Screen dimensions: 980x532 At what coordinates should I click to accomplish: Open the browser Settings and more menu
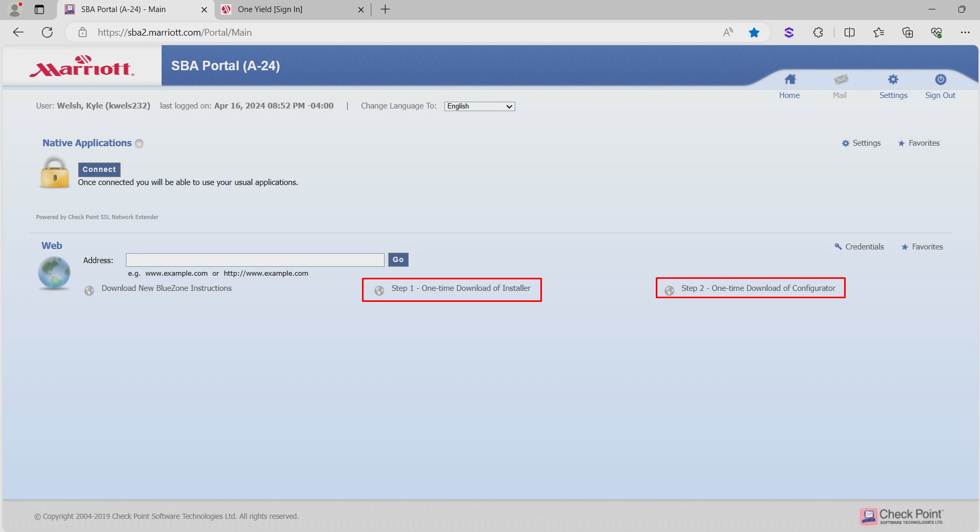pos(965,32)
